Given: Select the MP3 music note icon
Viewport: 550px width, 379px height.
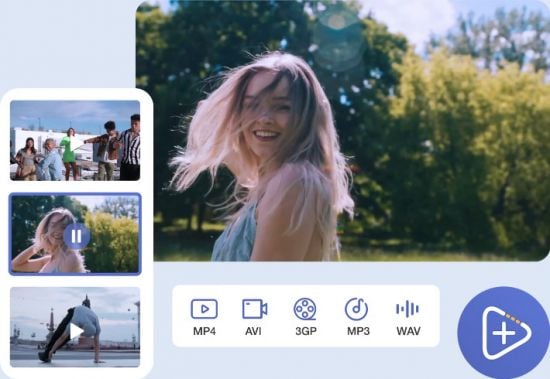Looking at the screenshot, I should tap(356, 309).
